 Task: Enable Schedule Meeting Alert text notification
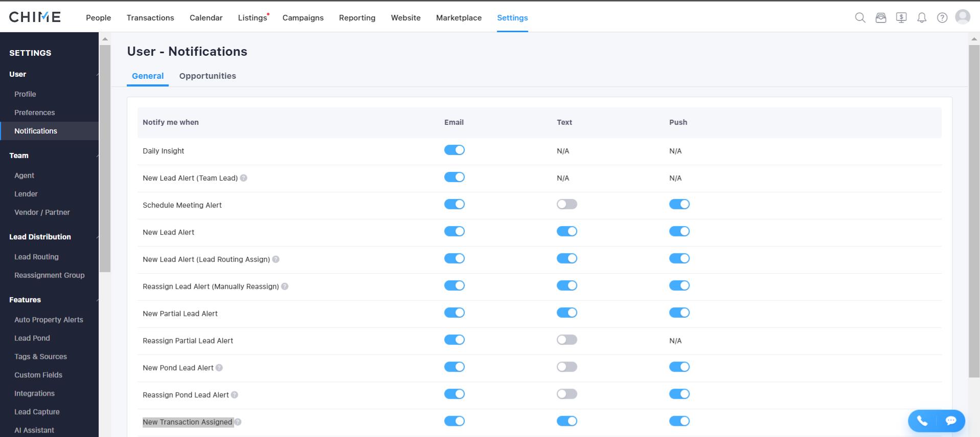coord(566,204)
